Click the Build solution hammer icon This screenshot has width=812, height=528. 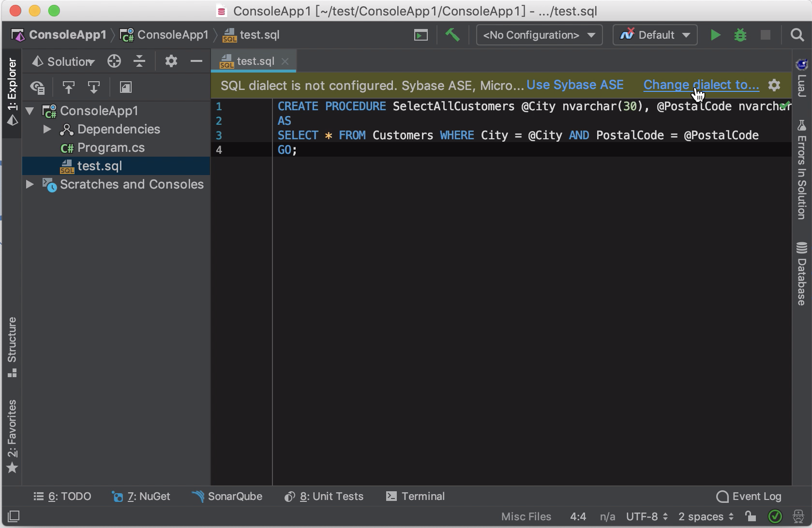452,35
